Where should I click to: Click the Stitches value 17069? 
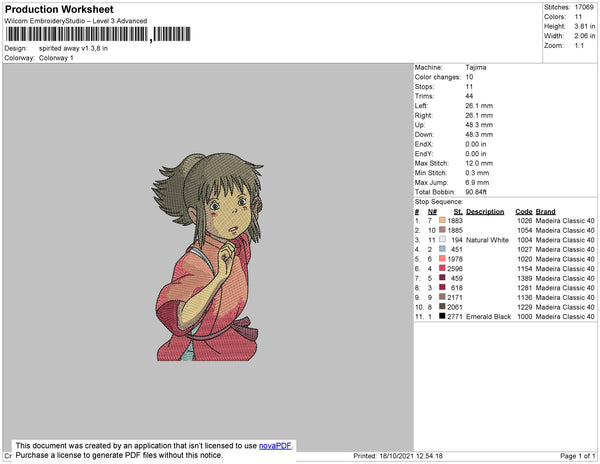[584, 7]
